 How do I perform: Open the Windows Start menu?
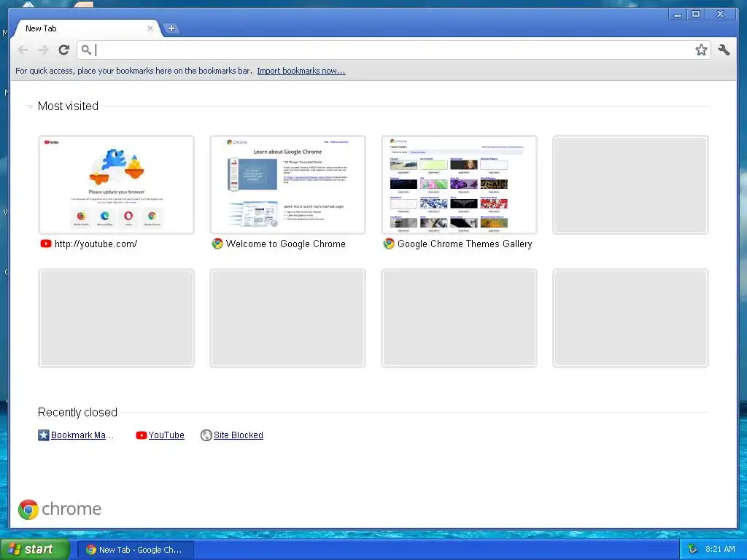(x=35, y=550)
